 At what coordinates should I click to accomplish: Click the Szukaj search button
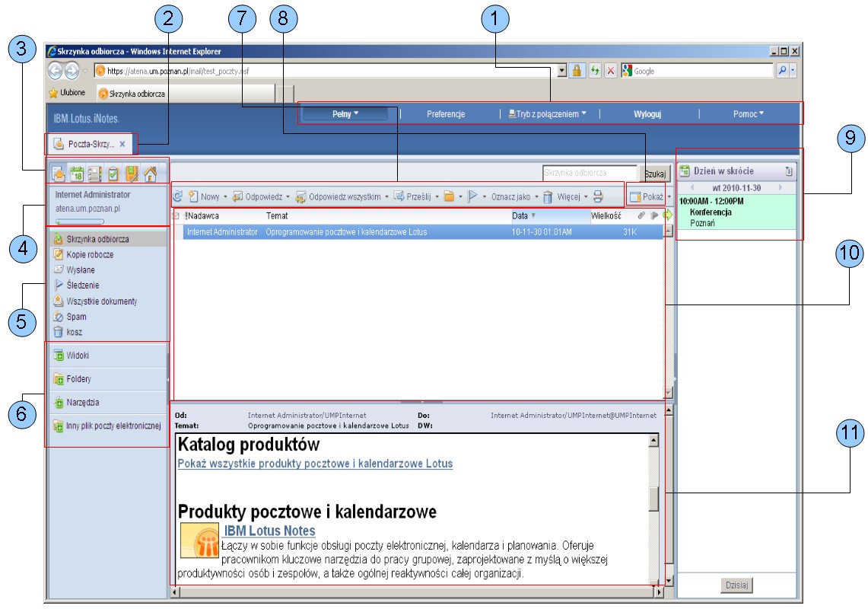(x=655, y=174)
